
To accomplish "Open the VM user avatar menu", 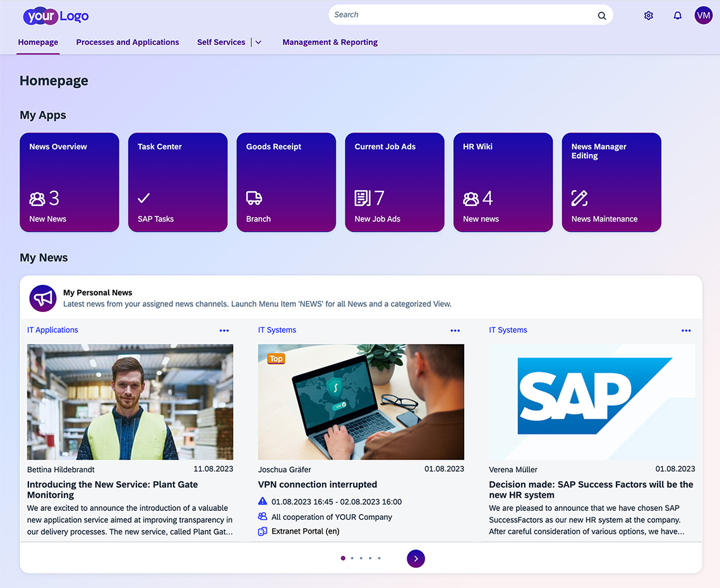I will click(703, 16).
